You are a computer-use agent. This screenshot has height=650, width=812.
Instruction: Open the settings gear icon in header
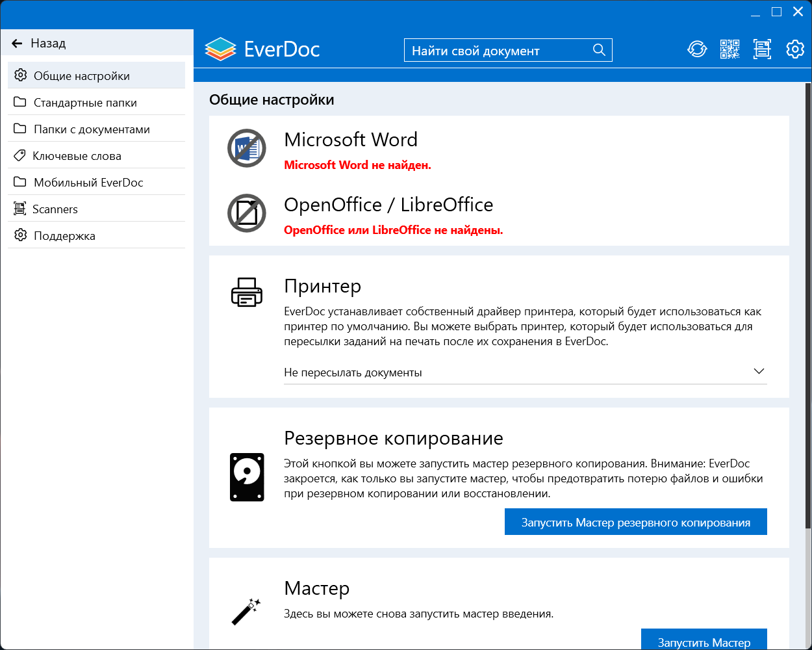pos(794,49)
